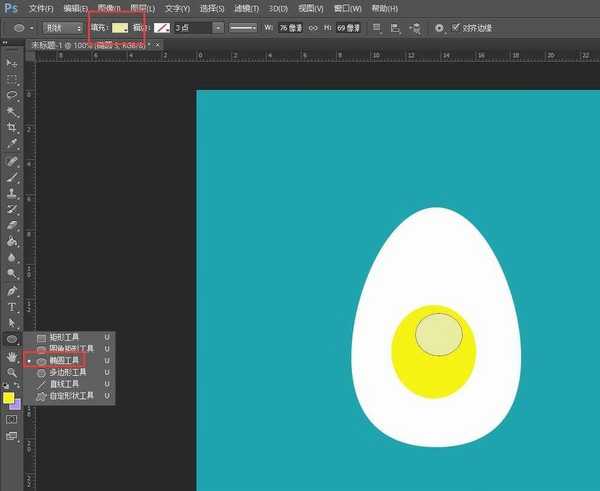Open the stroke width 3点 dropdown
The width and height of the screenshot is (600, 491).
tap(218, 28)
